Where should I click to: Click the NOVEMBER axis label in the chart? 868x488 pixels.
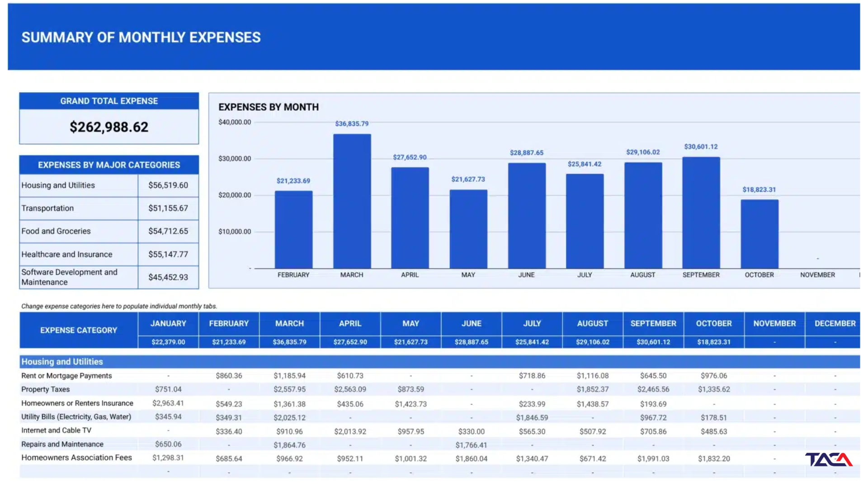(x=817, y=275)
